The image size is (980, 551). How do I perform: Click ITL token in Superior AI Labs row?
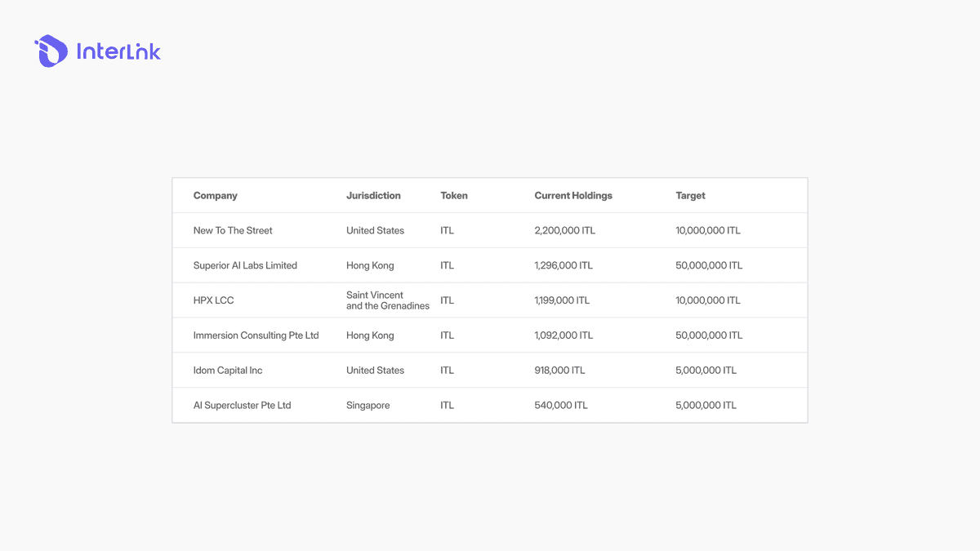447,265
